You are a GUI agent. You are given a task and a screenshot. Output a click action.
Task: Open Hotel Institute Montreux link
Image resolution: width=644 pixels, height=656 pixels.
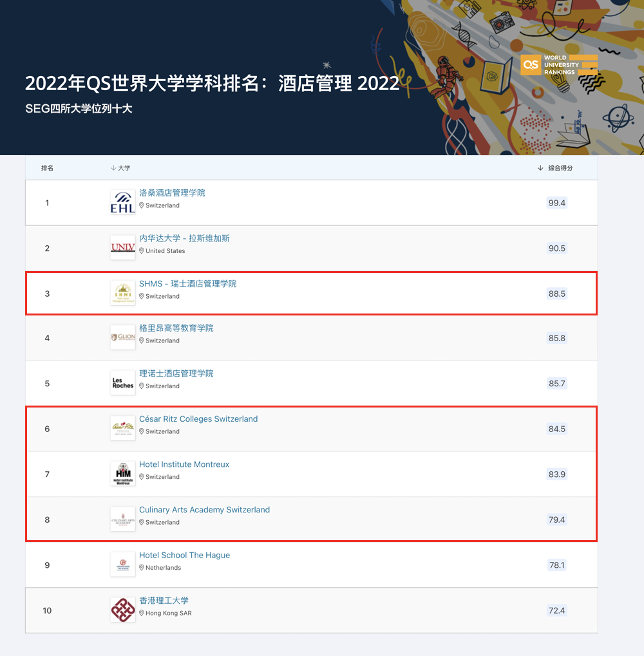coord(184,464)
